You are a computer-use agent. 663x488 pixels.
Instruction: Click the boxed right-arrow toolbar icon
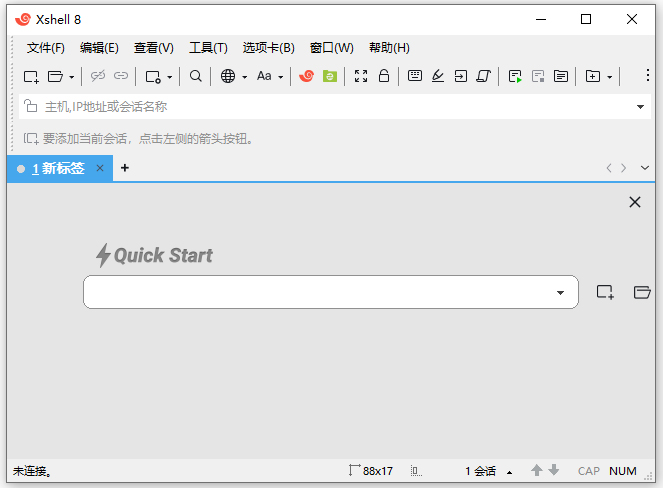coord(460,76)
